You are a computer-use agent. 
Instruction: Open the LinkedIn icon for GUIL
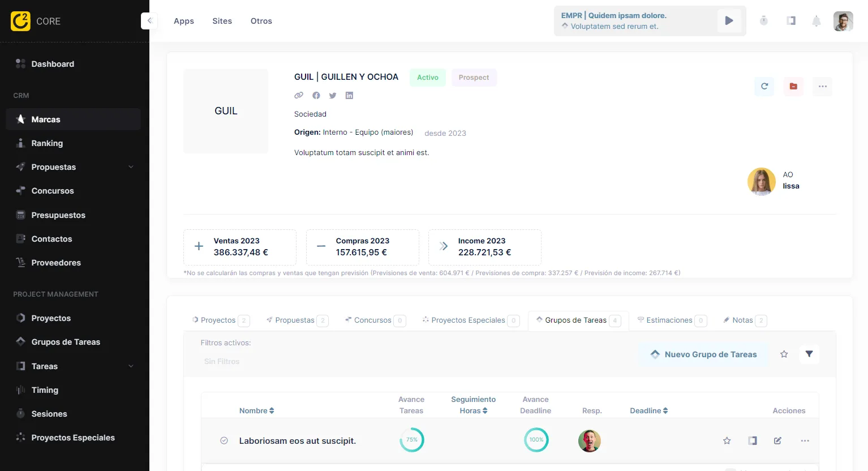tap(349, 96)
